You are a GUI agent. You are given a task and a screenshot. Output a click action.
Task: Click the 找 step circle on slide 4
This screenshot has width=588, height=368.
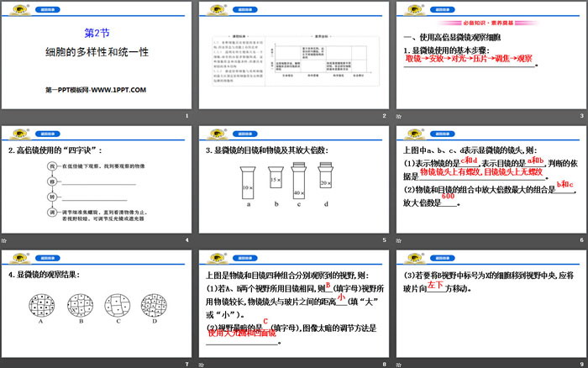(52, 166)
